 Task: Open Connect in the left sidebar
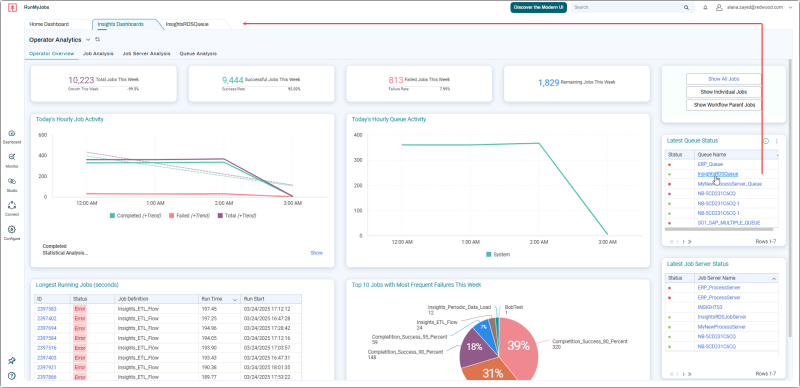[x=12, y=209]
